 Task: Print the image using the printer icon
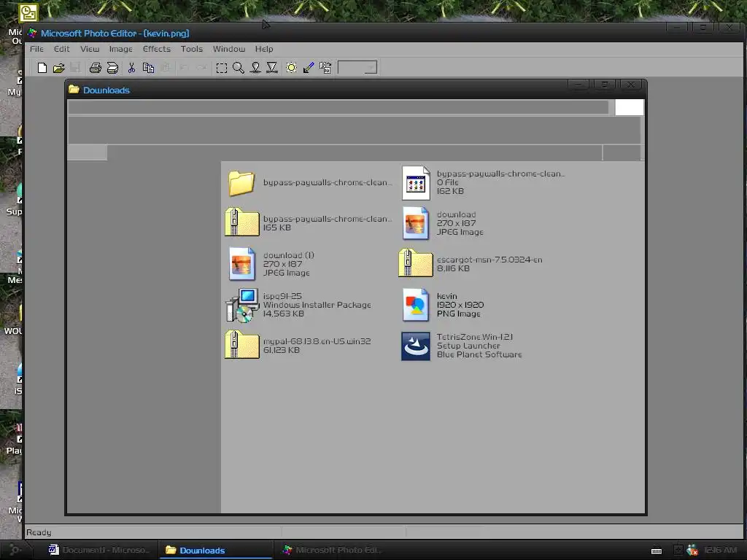click(96, 68)
